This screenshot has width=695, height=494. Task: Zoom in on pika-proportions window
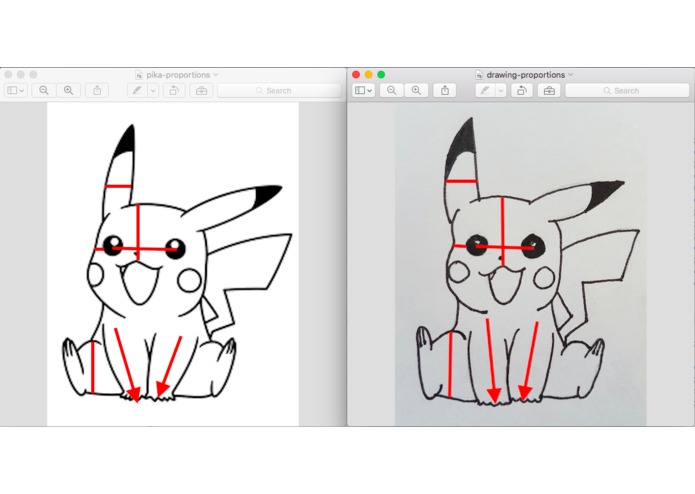tap(68, 90)
